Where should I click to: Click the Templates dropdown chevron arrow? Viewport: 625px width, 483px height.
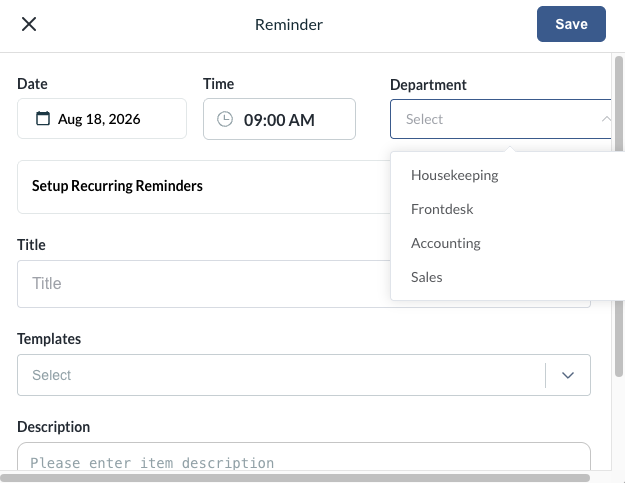[568, 375]
